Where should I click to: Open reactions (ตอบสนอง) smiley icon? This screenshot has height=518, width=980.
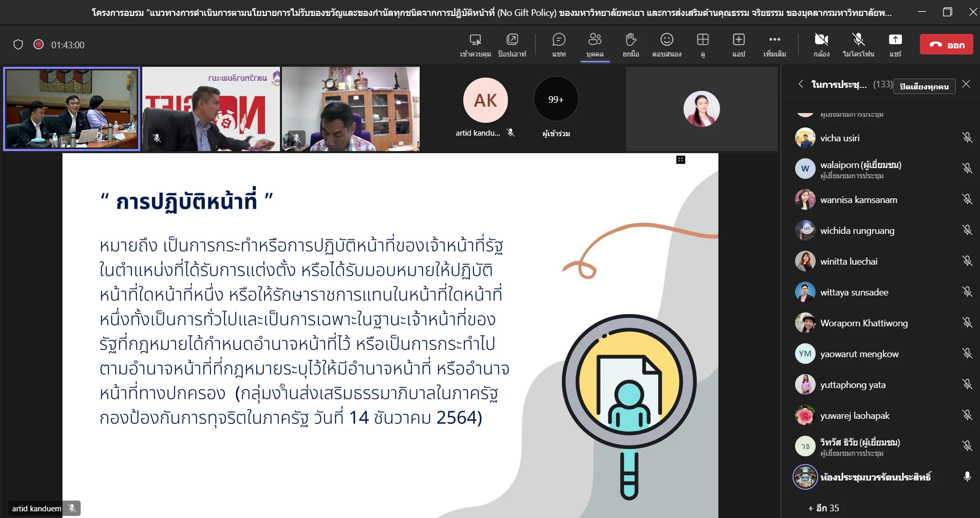(667, 45)
